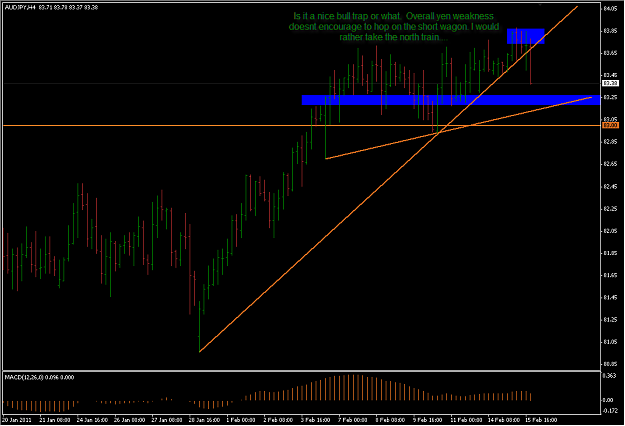Click the 0.363 MACD scale value
The height and width of the screenshot is (426, 625).
tap(610, 375)
